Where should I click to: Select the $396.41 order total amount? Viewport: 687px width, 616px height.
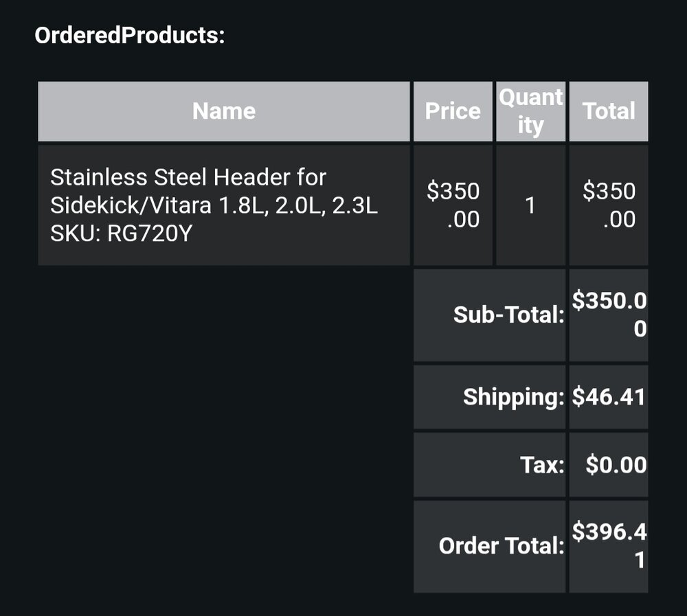[609, 546]
